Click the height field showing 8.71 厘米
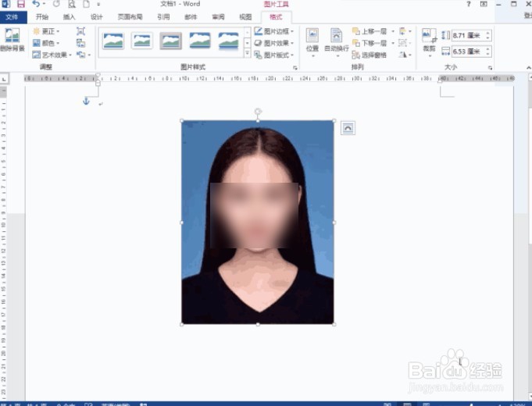The height and width of the screenshot is (406, 532). point(468,35)
